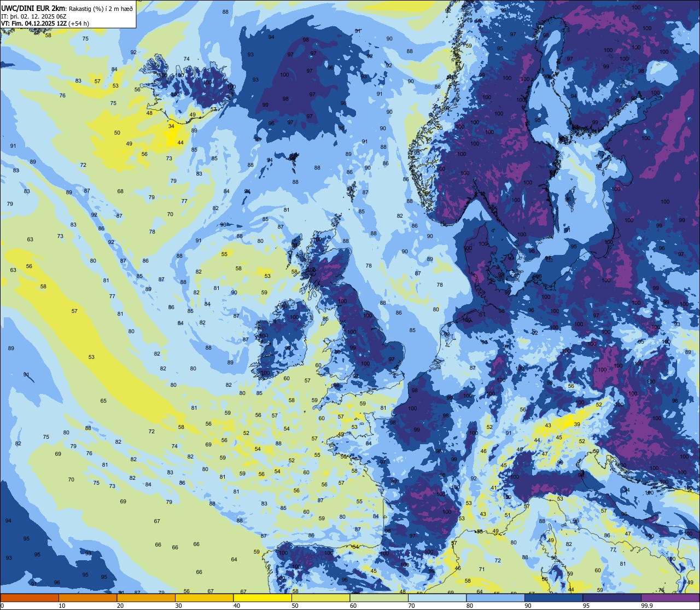Viewport: 700px width, 610px height.
Task: Click the 80–90 medium blue legend swatch
Action: 495,597
